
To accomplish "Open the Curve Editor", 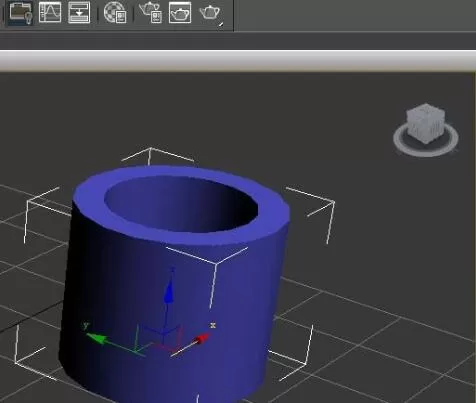I will (x=50, y=13).
